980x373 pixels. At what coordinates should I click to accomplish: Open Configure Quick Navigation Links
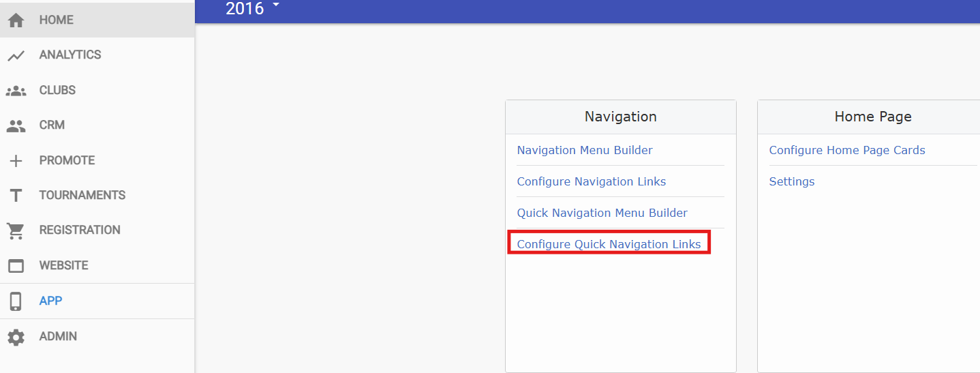(x=609, y=244)
